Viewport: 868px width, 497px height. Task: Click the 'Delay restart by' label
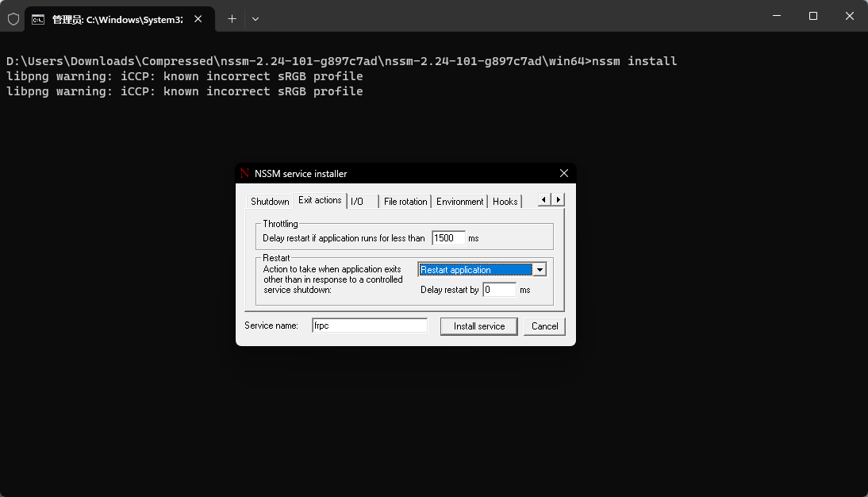click(x=450, y=290)
